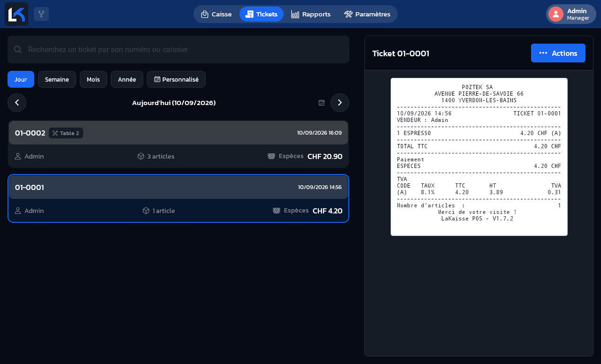
Task: Choose the Personnalisé date range filter
Action: pyautogui.click(x=176, y=79)
